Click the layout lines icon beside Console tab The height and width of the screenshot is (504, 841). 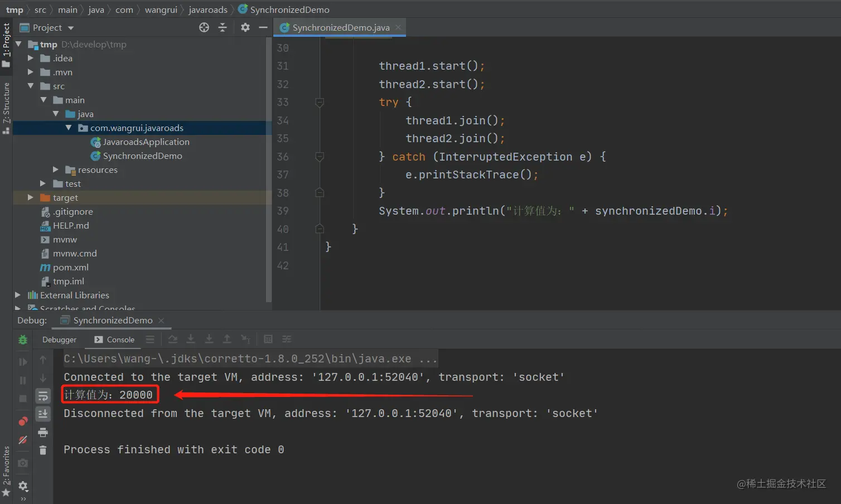click(x=150, y=339)
